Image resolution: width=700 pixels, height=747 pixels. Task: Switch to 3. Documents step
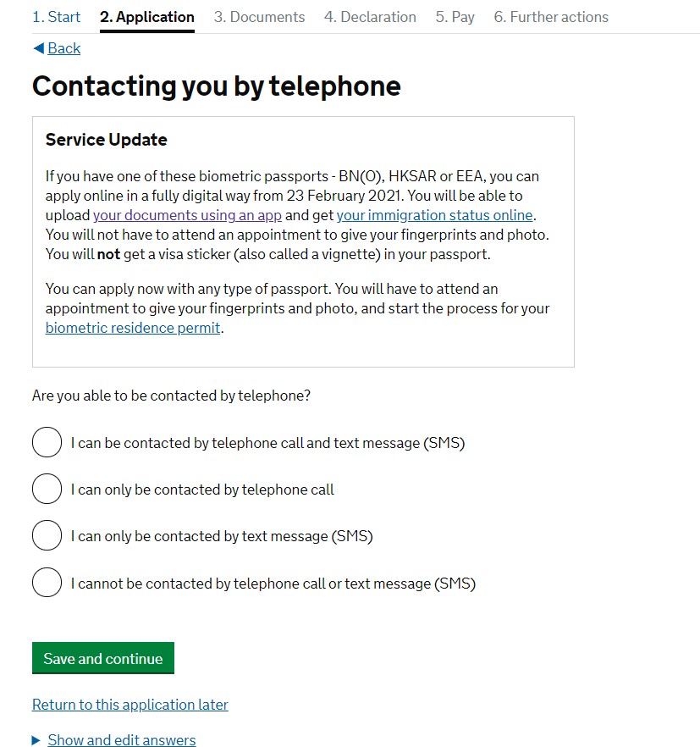(259, 17)
